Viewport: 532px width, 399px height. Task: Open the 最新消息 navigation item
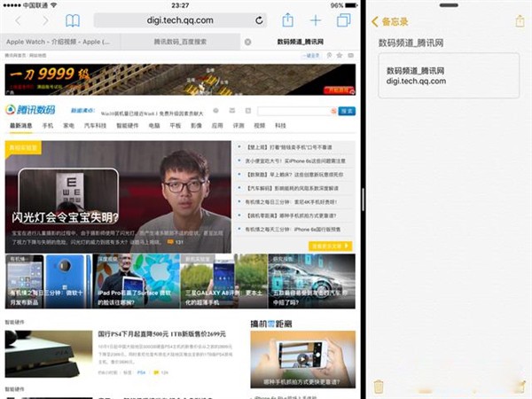click(21, 126)
